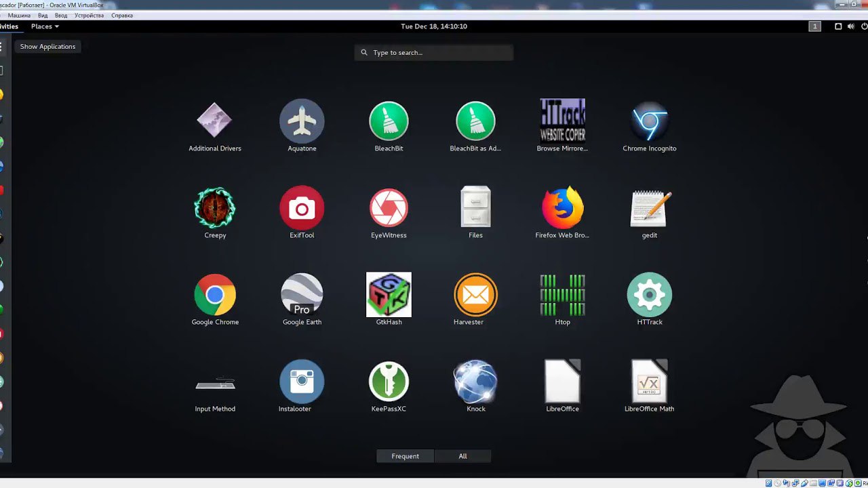Click workspace indicator 1 in top bar
The width and height of the screenshot is (868, 488).
pyautogui.click(x=815, y=26)
